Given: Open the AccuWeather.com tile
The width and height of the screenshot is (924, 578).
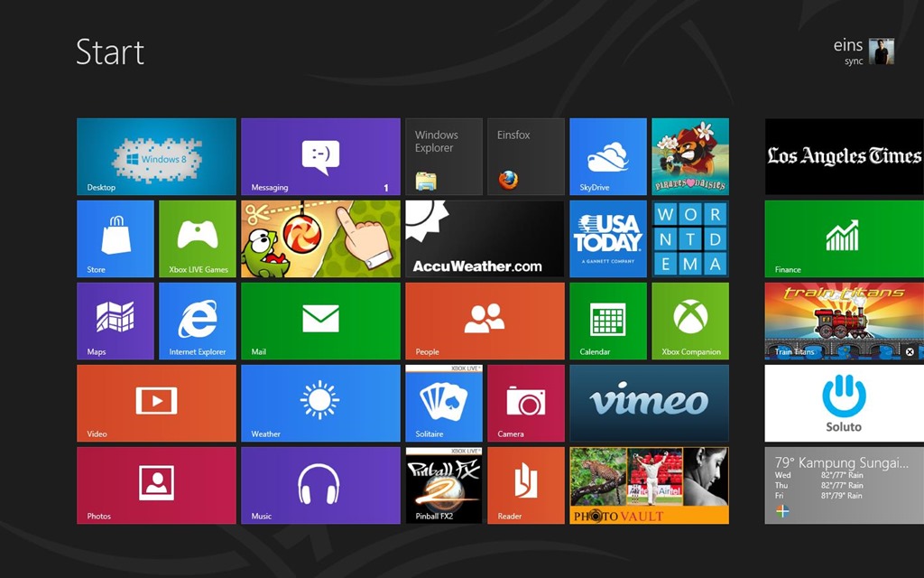Looking at the screenshot, I should (x=485, y=238).
